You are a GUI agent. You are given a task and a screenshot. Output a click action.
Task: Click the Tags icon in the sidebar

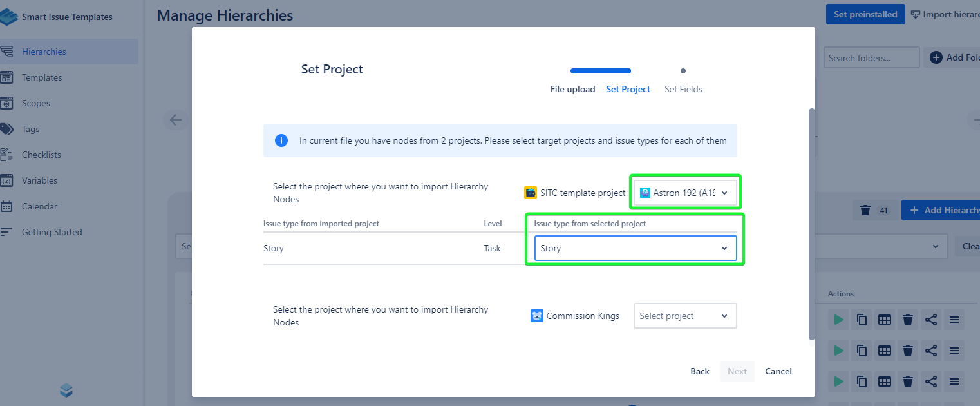(7, 129)
